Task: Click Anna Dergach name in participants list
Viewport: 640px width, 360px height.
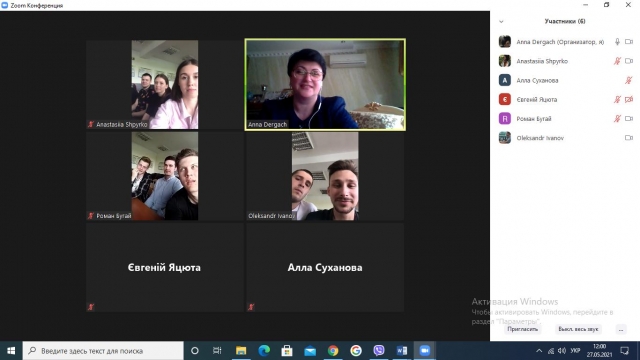Action: click(x=560, y=42)
